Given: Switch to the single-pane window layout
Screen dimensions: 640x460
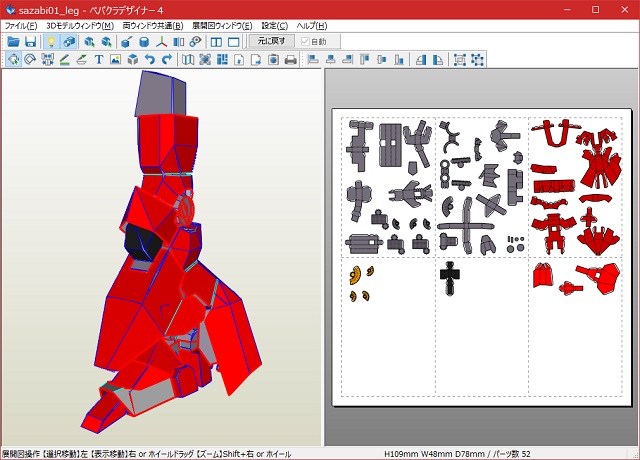Looking at the screenshot, I should click(x=233, y=42).
